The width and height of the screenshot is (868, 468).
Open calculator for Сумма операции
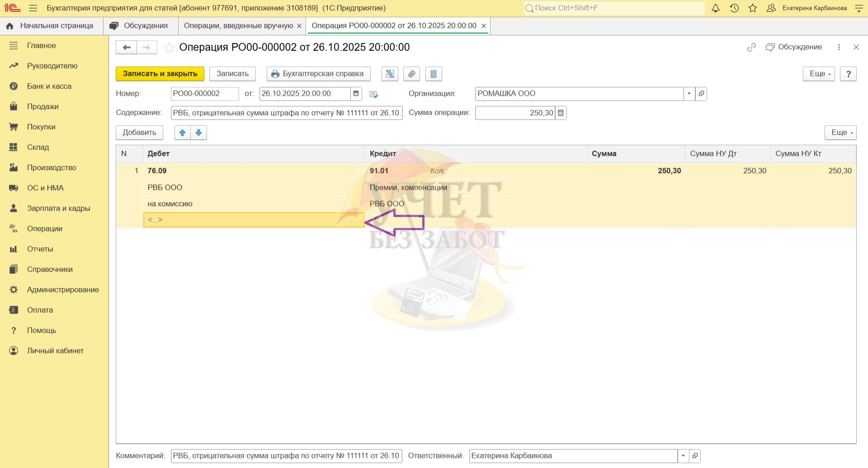pyautogui.click(x=561, y=113)
